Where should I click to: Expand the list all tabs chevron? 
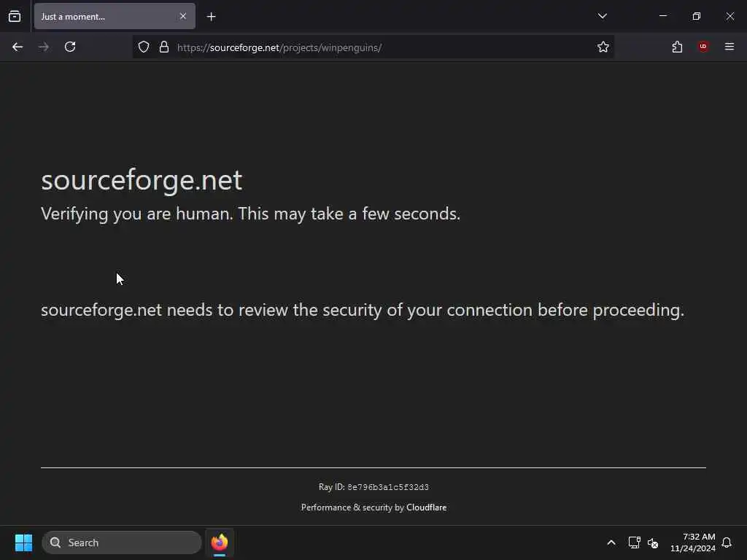coord(602,16)
